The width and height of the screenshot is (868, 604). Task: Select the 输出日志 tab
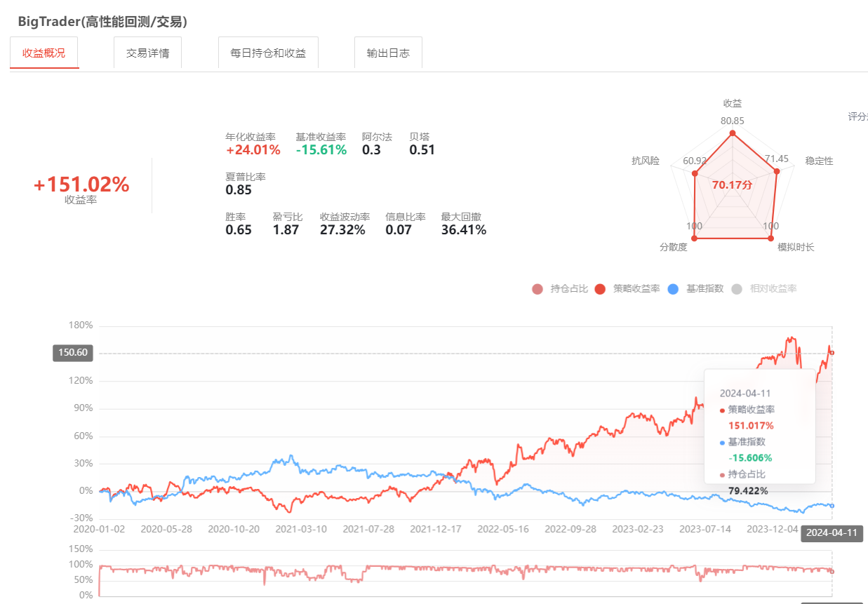388,53
